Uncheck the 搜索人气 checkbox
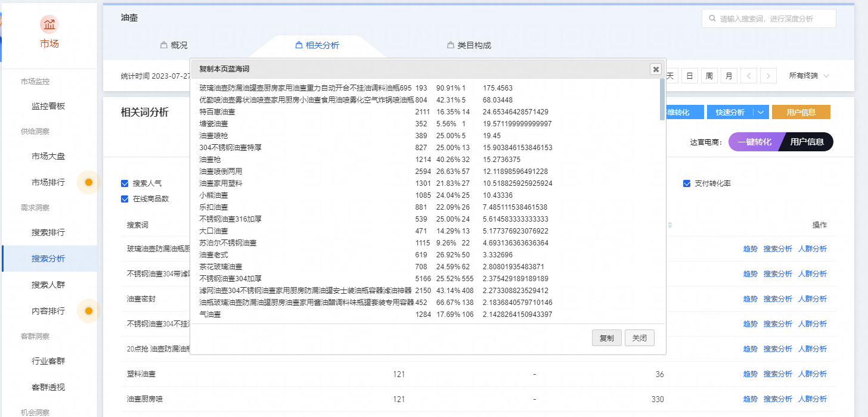Viewport: 868px width, 417px height. click(x=125, y=183)
